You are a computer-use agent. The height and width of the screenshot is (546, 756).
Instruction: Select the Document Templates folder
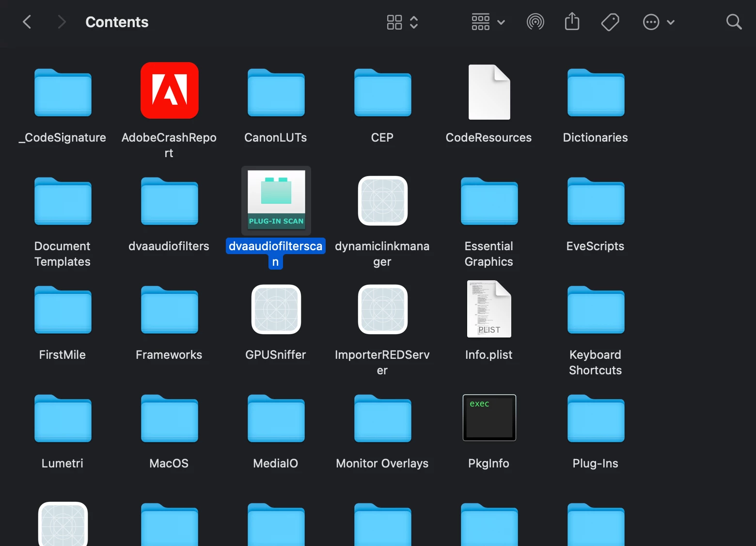click(x=63, y=201)
